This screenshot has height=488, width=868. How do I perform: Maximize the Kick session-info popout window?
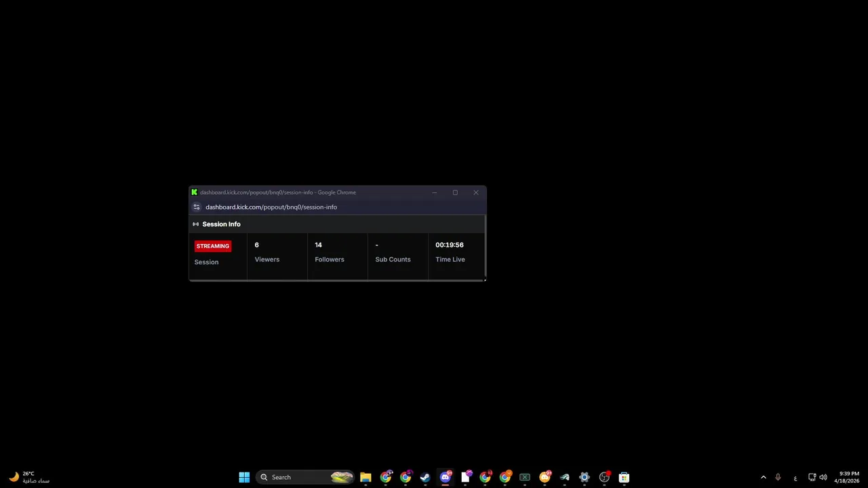click(x=455, y=192)
